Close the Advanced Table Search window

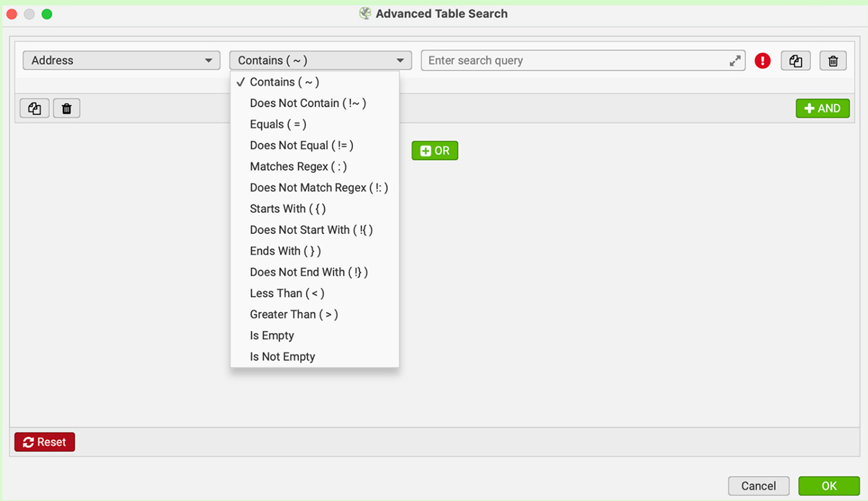coord(12,14)
